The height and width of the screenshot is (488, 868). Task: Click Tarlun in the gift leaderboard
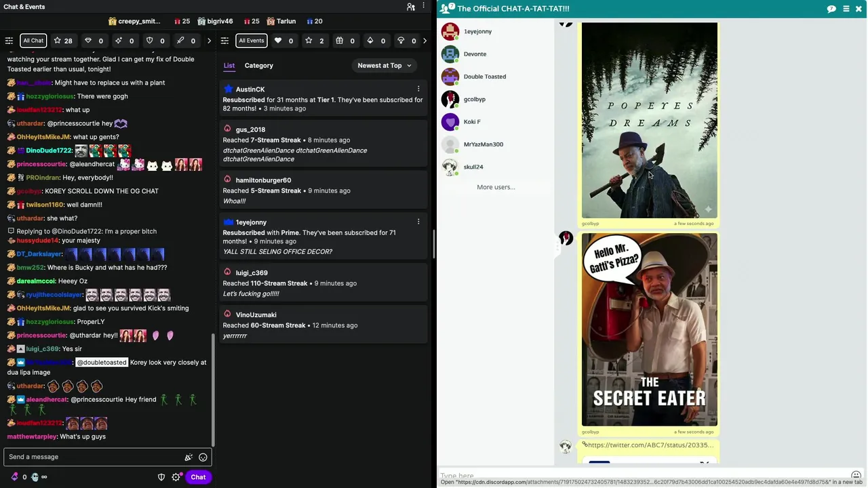pos(285,21)
